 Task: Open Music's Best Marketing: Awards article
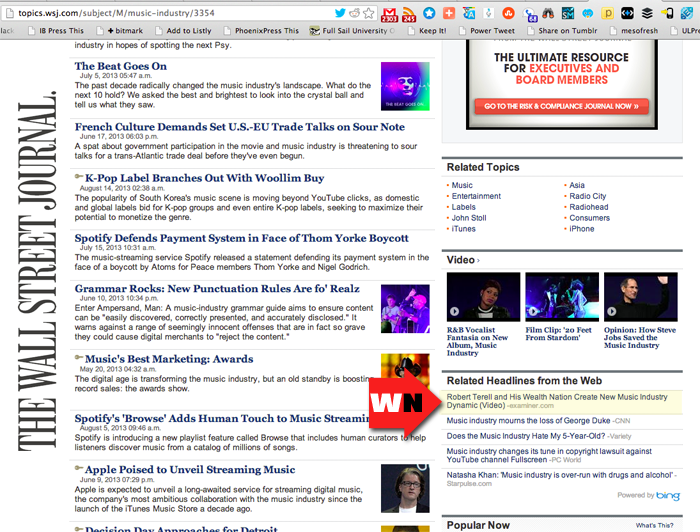pyautogui.click(x=169, y=359)
